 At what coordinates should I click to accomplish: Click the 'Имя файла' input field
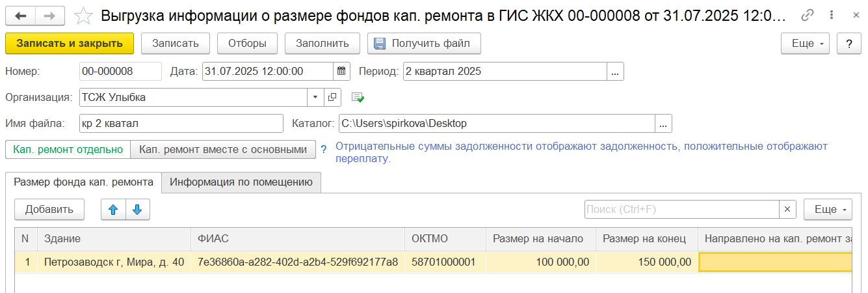(181, 123)
